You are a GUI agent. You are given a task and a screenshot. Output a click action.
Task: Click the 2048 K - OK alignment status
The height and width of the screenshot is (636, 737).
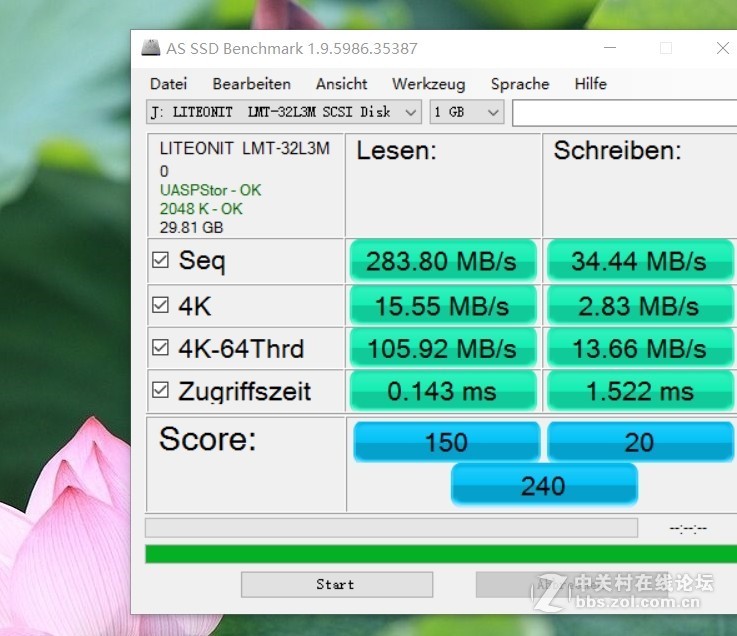click(x=201, y=209)
